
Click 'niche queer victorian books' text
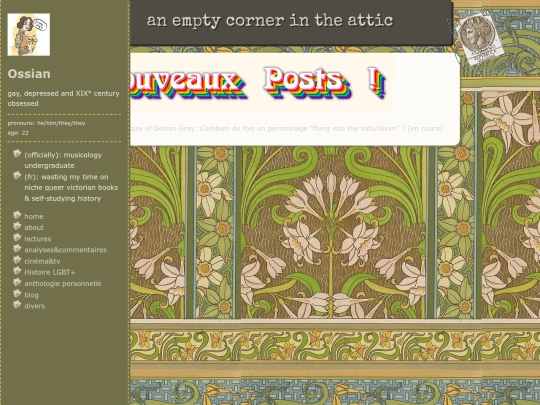coord(71,188)
